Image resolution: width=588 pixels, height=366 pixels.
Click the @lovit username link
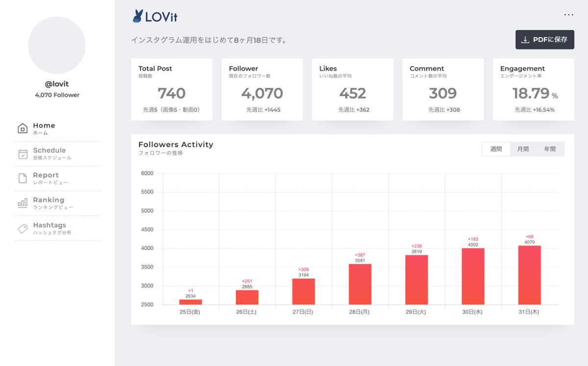click(x=57, y=84)
